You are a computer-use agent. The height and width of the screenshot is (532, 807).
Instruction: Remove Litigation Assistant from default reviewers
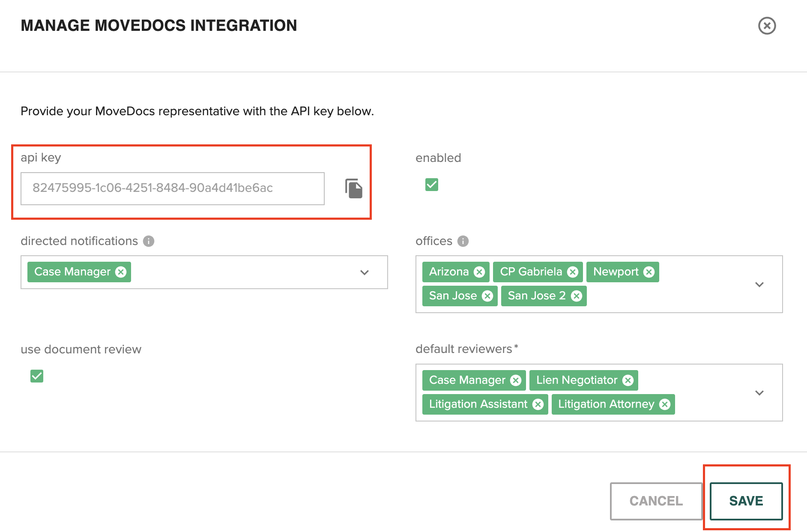(x=538, y=404)
